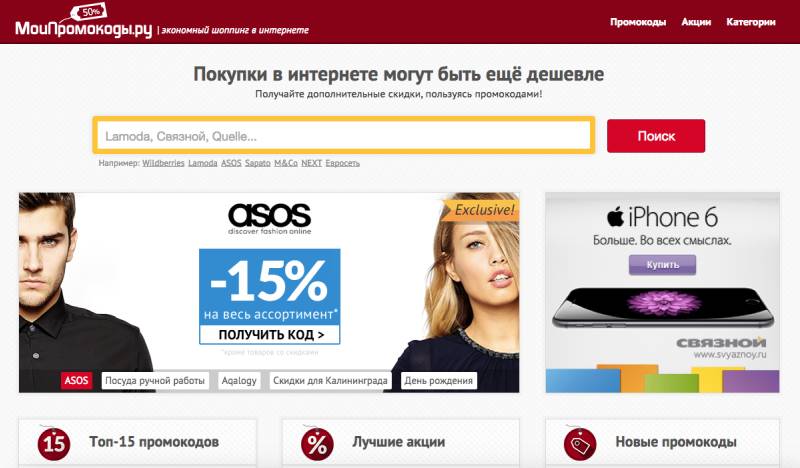Click the Exclusive! corner ribbon
800x468 pixels.
click(x=482, y=209)
